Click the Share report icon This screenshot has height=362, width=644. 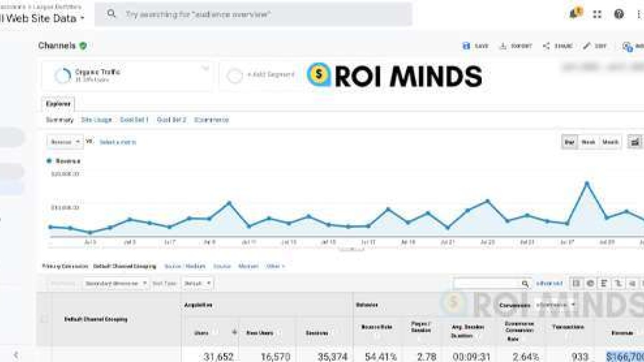click(x=546, y=46)
